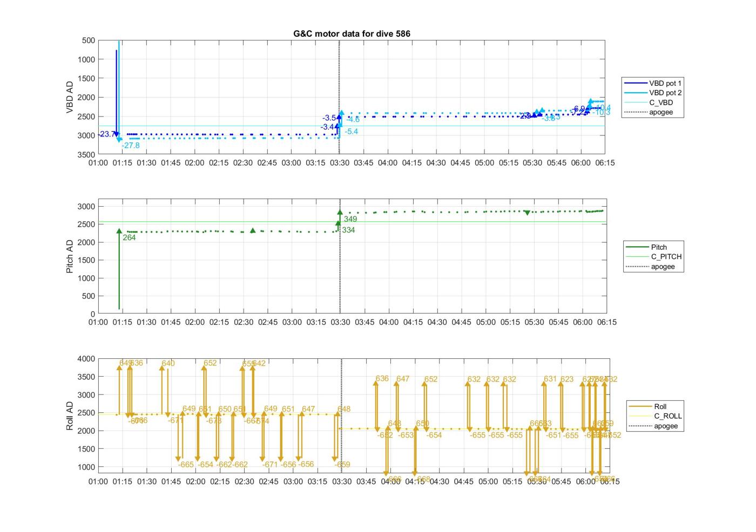Click the 'VBD AD' y-axis label
Viewport: 756px width, 532px height.
coord(70,97)
